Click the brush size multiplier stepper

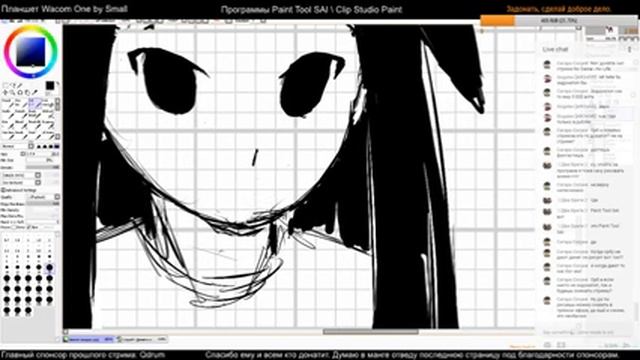point(23,154)
